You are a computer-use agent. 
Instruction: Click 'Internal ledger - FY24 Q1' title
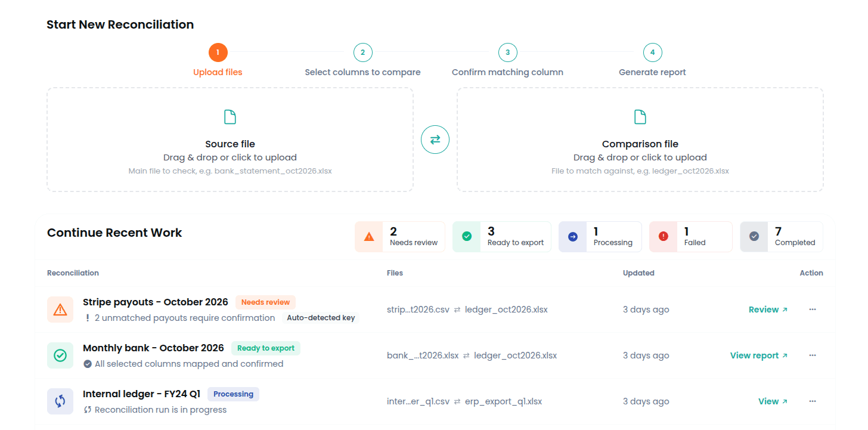(141, 394)
